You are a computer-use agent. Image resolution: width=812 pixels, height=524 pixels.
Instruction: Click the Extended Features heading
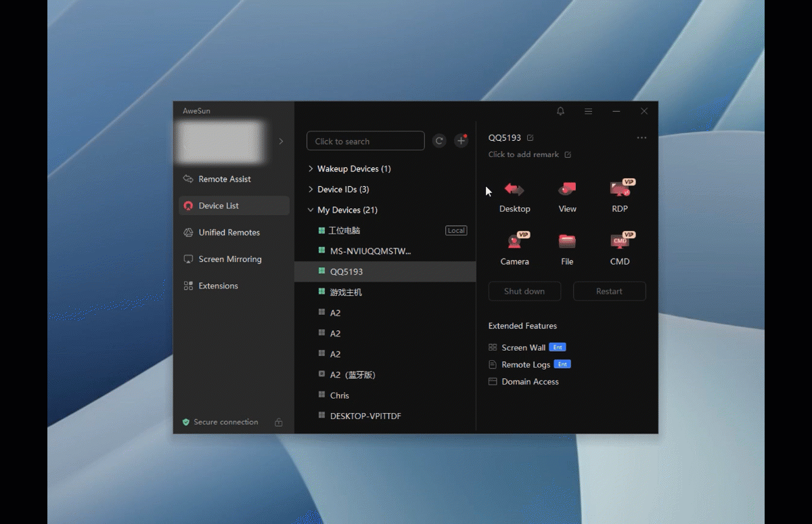[x=522, y=326]
